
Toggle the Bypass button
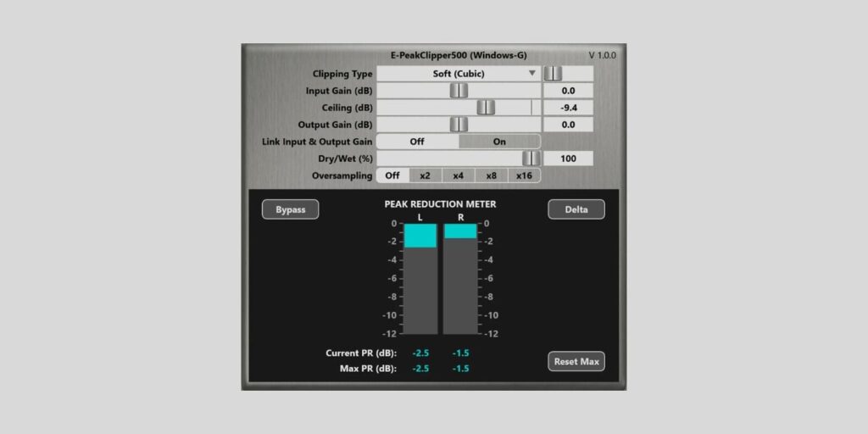click(x=291, y=209)
